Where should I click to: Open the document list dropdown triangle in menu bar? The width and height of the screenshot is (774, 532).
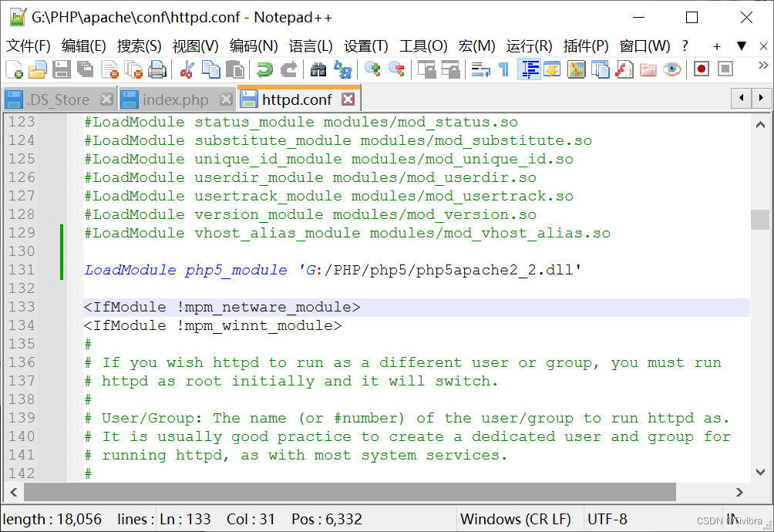tap(742, 46)
